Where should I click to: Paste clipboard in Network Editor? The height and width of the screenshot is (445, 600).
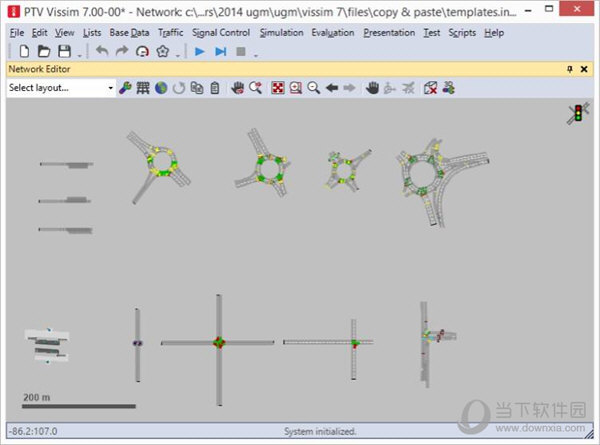coord(215,88)
